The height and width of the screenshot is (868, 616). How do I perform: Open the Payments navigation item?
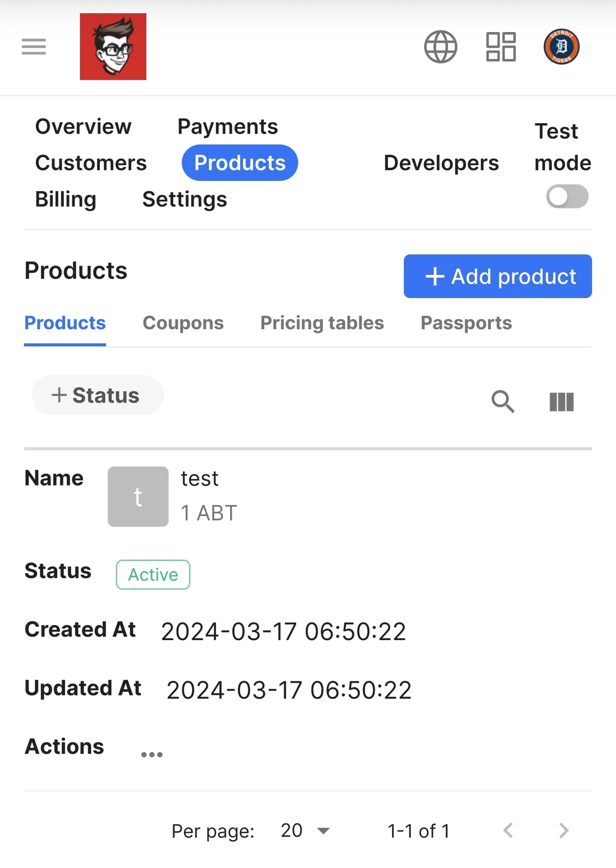(228, 126)
